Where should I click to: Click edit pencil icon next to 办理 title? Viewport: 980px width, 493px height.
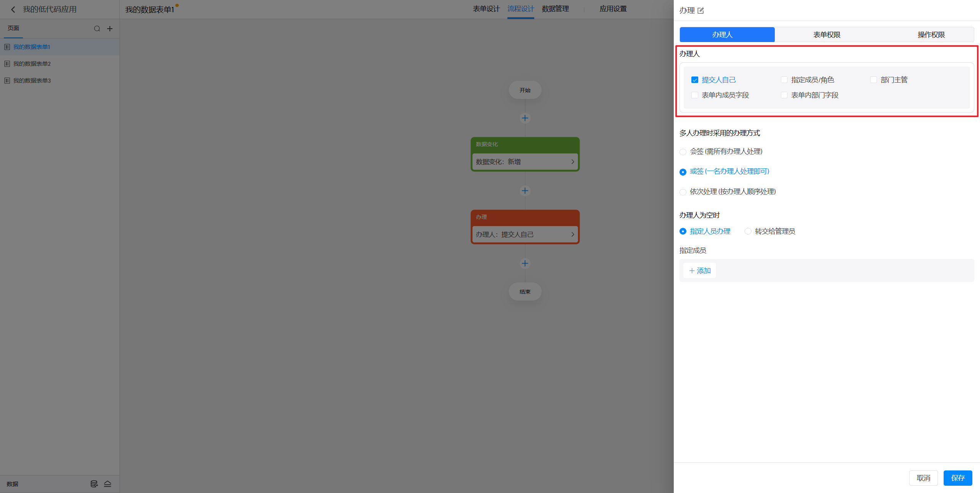pos(701,11)
